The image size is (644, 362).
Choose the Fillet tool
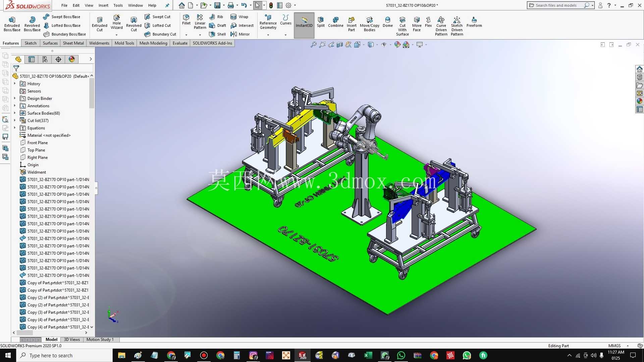point(186,20)
